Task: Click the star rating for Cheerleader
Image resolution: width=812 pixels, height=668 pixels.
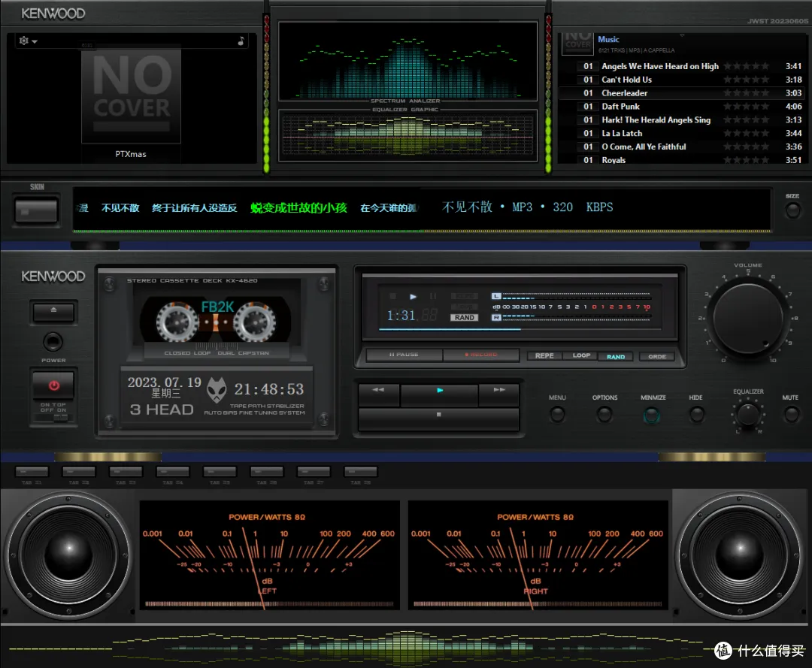Action: click(747, 93)
